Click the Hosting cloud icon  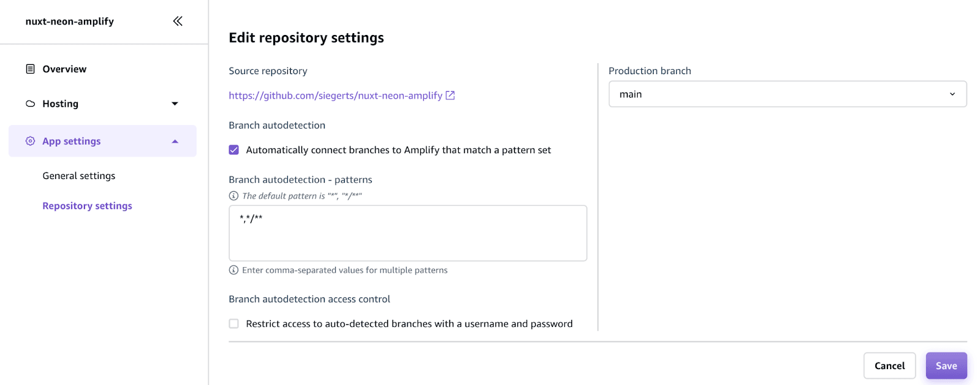29,104
